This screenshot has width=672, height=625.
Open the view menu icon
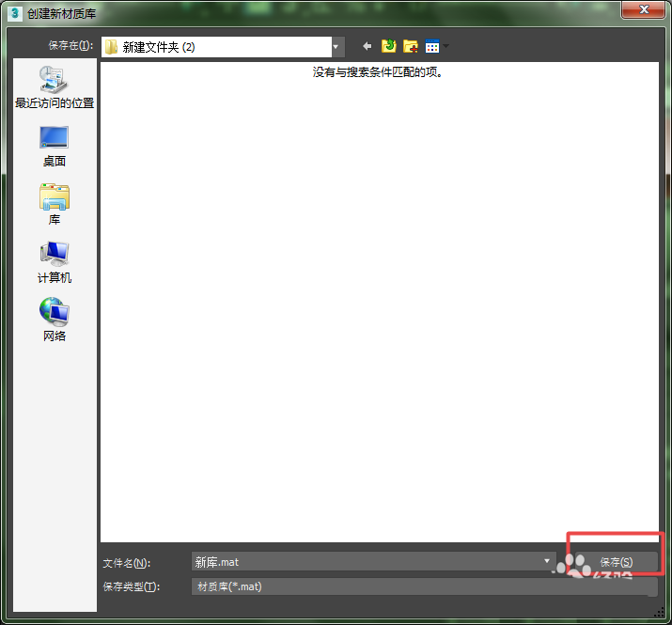432,46
